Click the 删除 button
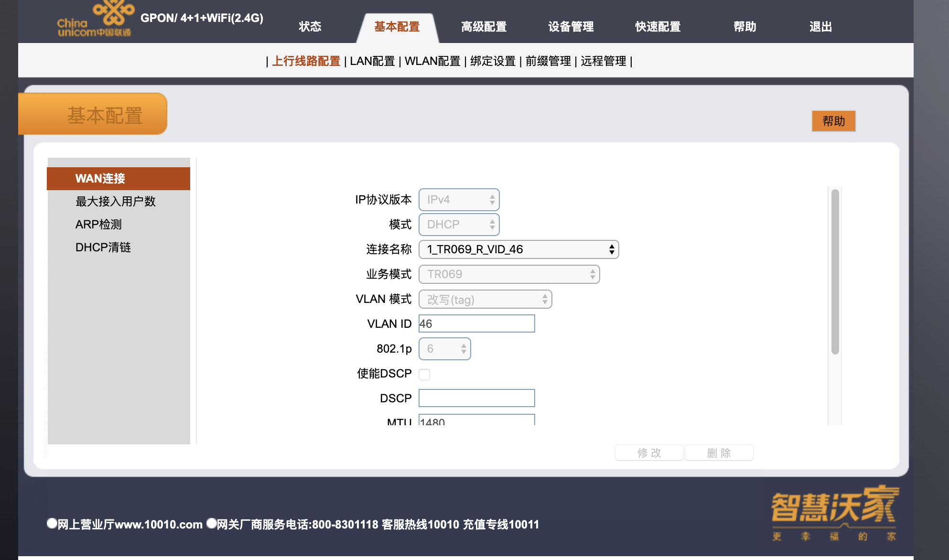Viewport: 949px width, 560px height. coord(719,452)
